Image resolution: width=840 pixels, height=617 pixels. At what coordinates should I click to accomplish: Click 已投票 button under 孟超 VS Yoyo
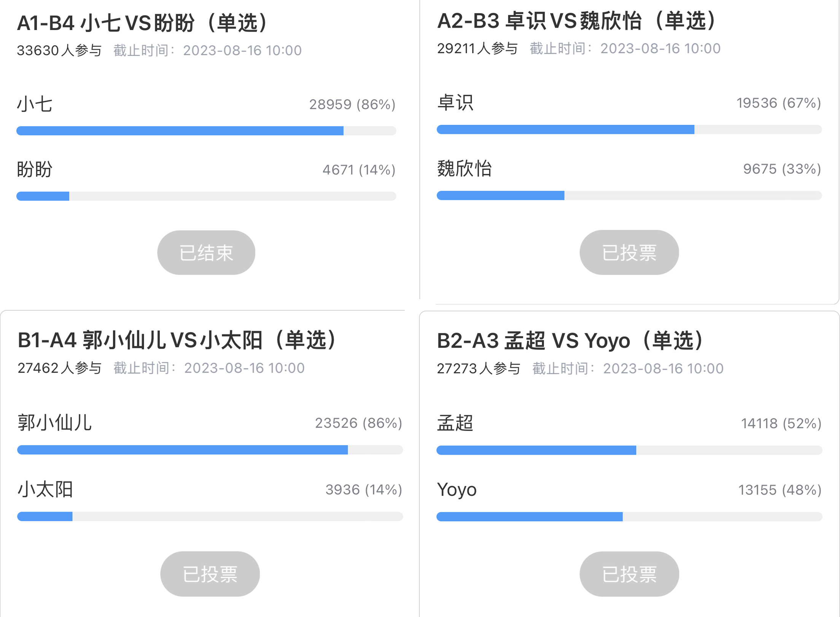[629, 574]
